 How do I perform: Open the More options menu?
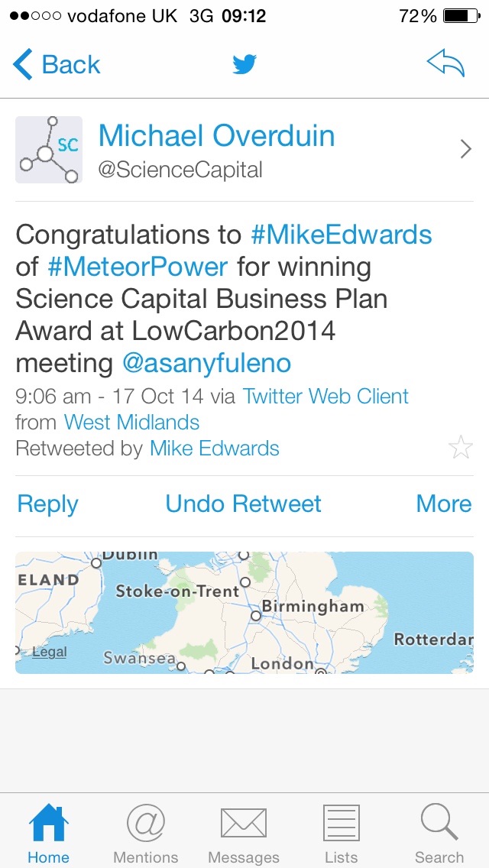[x=443, y=504]
